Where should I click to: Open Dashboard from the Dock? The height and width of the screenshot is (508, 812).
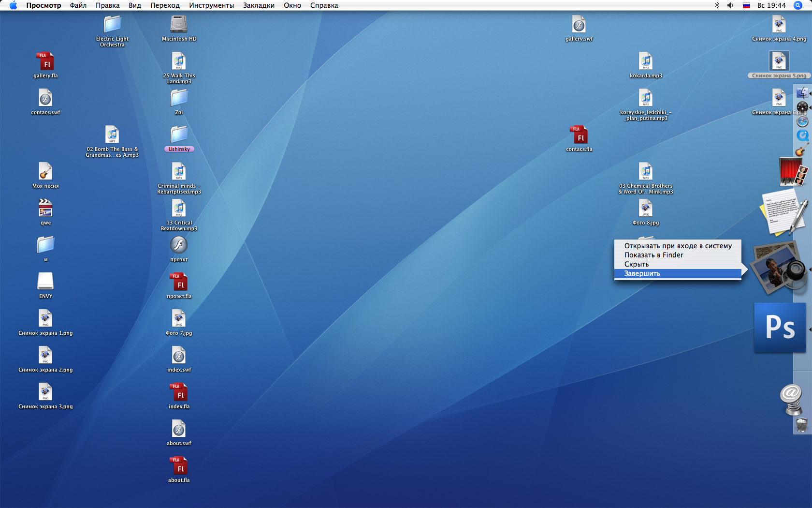click(x=802, y=107)
